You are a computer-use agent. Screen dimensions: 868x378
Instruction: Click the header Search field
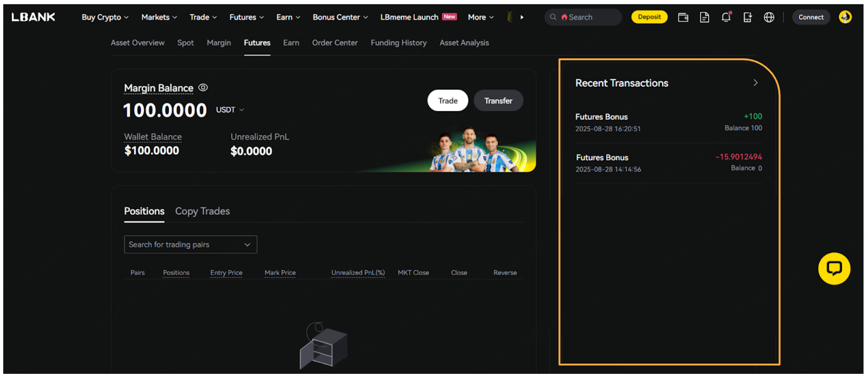coord(583,17)
